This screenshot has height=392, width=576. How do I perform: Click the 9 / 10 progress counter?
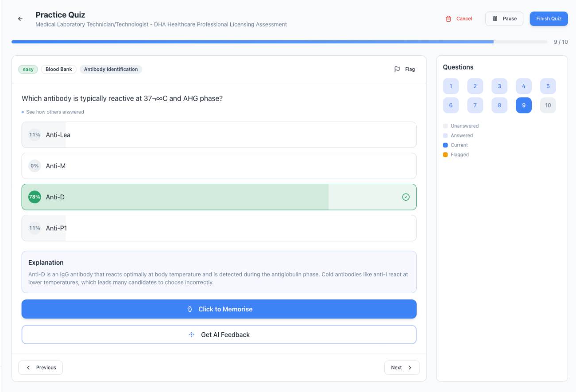[561, 42]
